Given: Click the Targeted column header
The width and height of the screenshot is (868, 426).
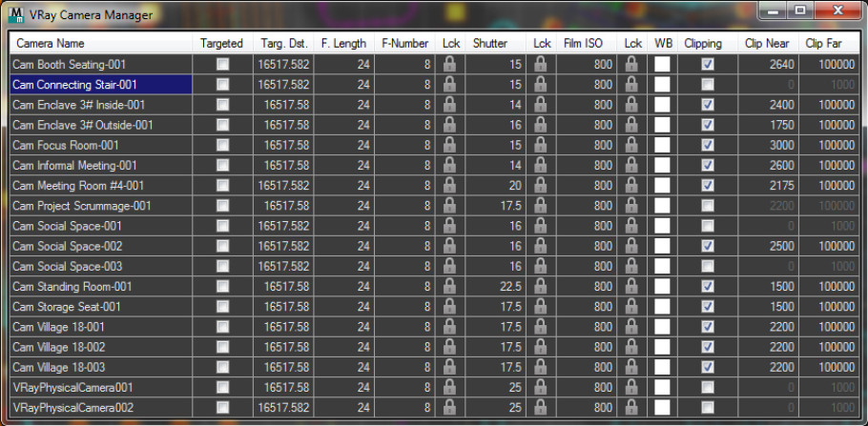Looking at the screenshot, I should click(222, 43).
